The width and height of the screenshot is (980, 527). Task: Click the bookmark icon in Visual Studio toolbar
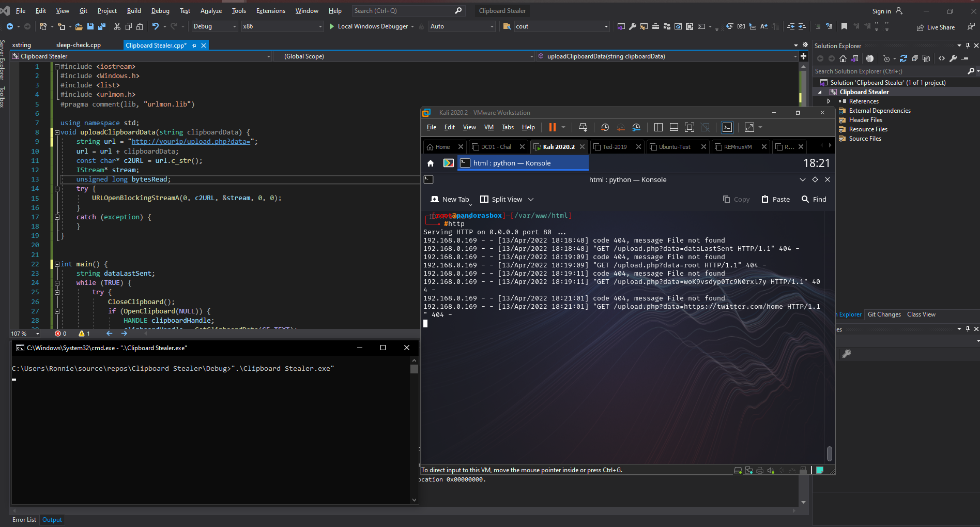pyautogui.click(x=844, y=26)
